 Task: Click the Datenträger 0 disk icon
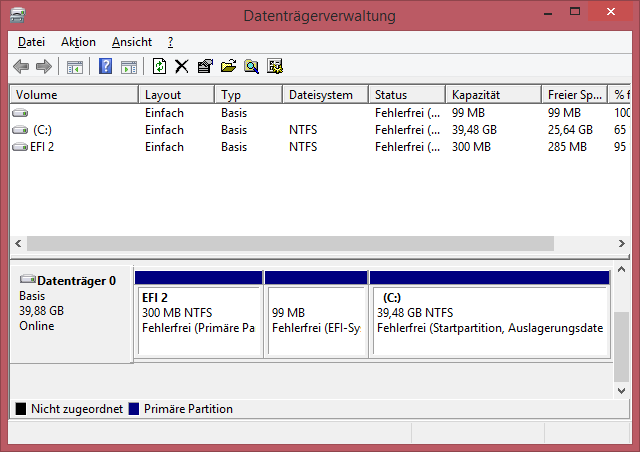pyautogui.click(x=28, y=279)
